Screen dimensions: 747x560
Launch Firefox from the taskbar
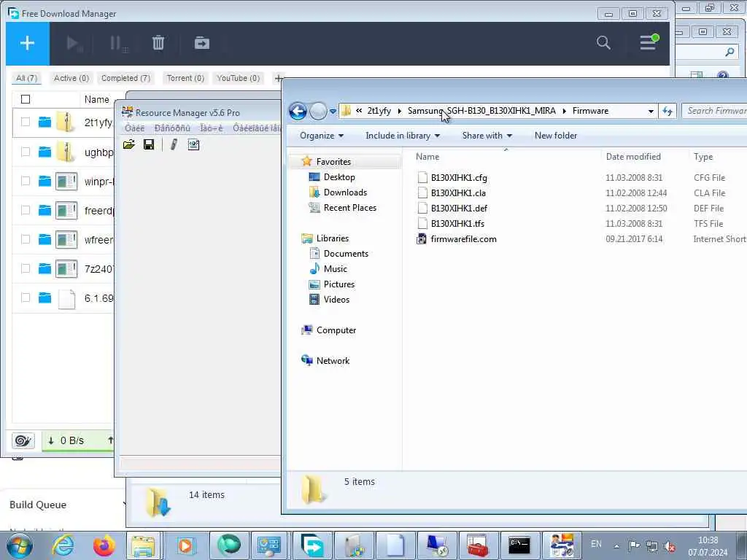tap(104, 545)
